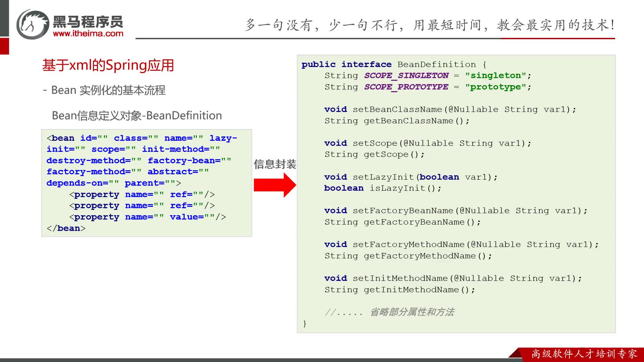Click the getInitMethodName() line
Viewport: 644px width, 362px height.
click(400, 290)
